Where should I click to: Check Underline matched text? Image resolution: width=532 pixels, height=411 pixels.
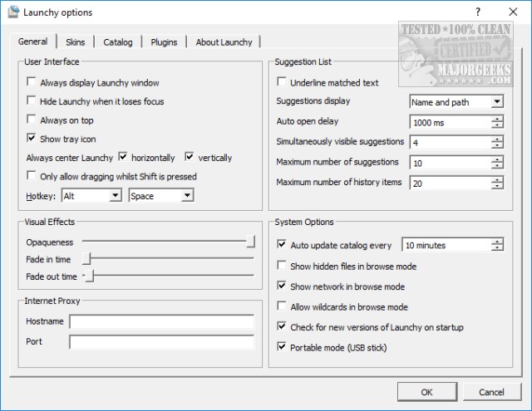(x=281, y=81)
